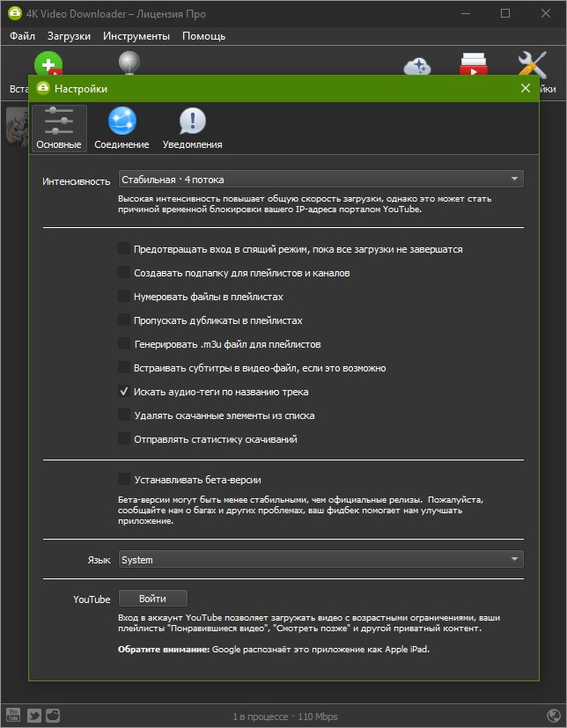Close the Настройки dialog
The height and width of the screenshot is (728, 567).
pyautogui.click(x=526, y=88)
